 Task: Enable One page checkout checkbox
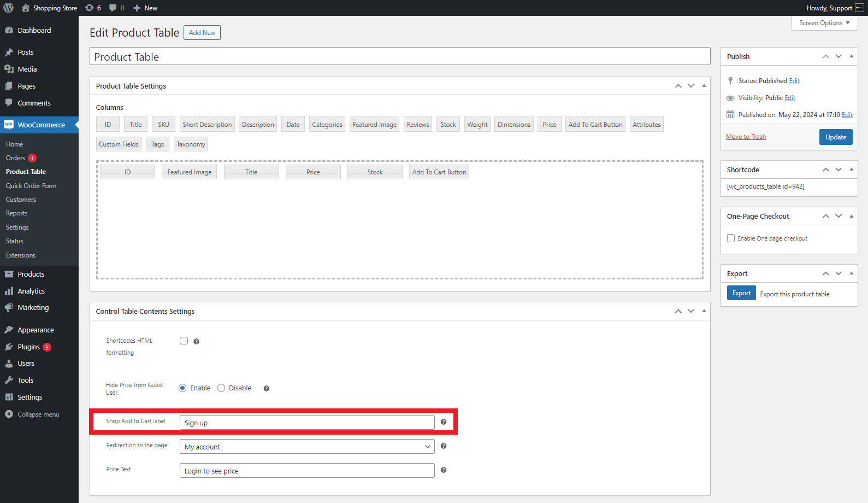click(731, 238)
